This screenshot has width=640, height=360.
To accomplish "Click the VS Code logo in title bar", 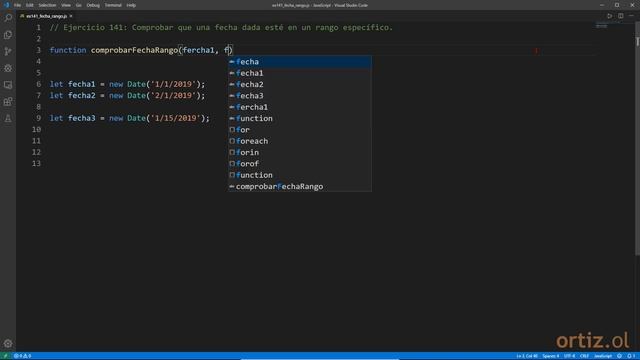I will (x=6, y=5).
